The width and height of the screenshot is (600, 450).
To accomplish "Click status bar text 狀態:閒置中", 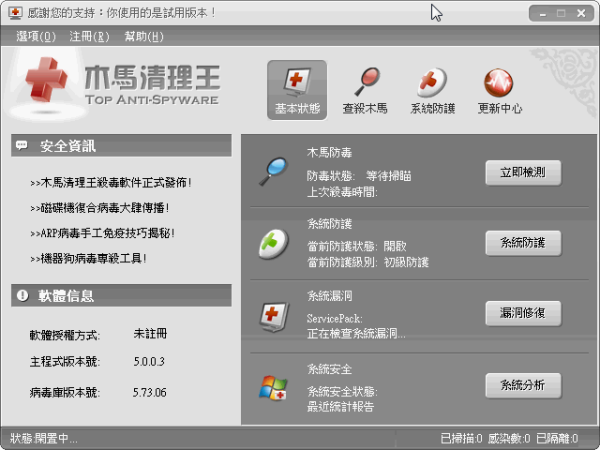I will [x=44, y=438].
